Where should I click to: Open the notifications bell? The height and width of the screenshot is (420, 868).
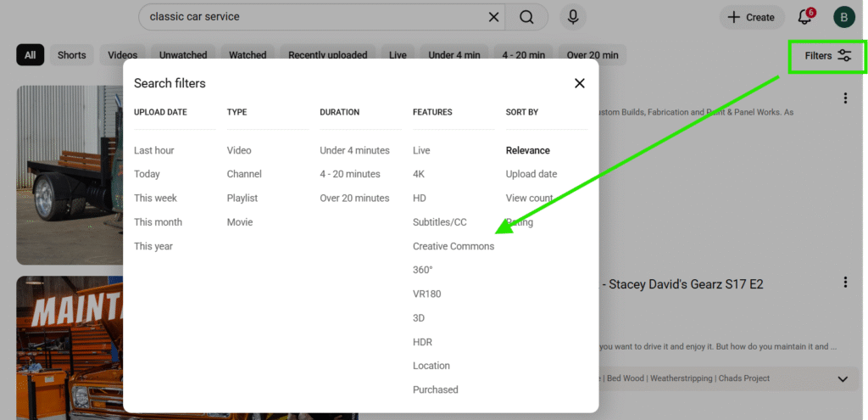click(805, 17)
